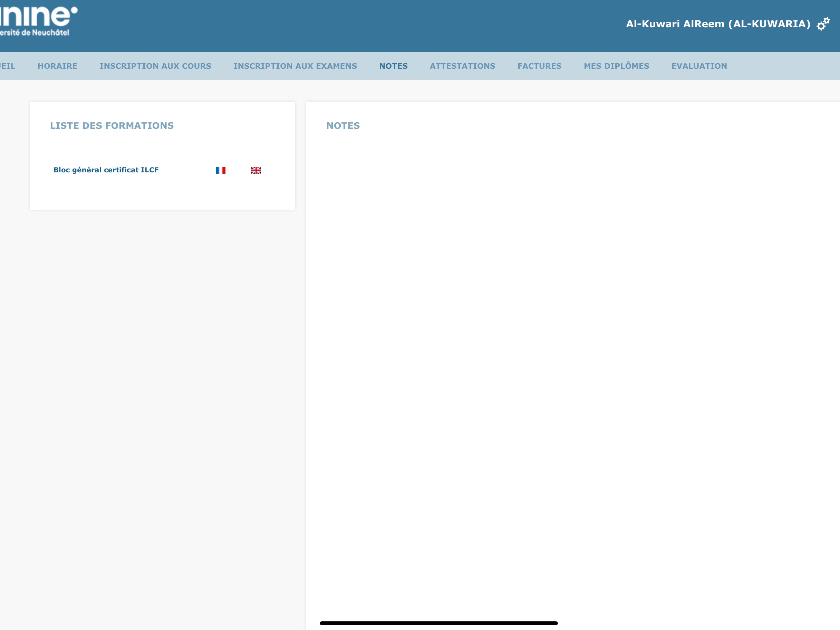Select the French flag icon
840x630 pixels.
[x=220, y=170]
